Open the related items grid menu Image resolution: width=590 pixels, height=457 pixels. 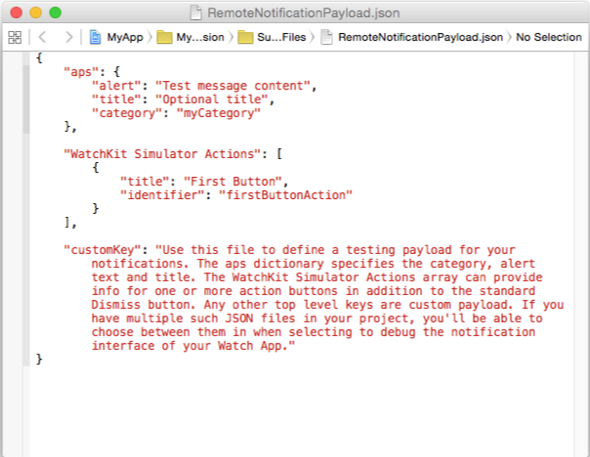(x=15, y=37)
